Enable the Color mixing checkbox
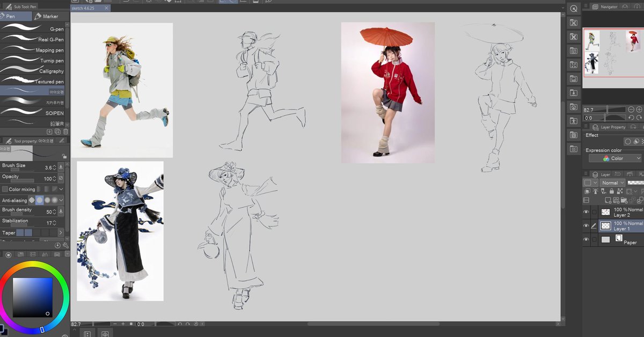Image resolution: width=644 pixels, height=337 pixels. pos(5,189)
